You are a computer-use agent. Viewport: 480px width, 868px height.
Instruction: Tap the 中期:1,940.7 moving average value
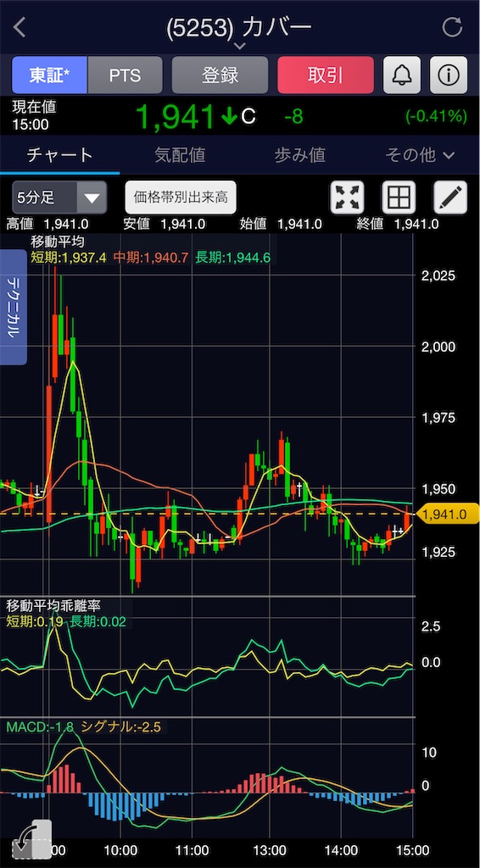pyautogui.click(x=151, y=257)
